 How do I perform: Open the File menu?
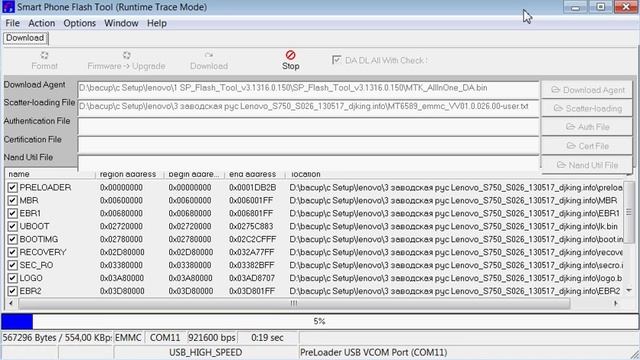(x=12, y=23)
